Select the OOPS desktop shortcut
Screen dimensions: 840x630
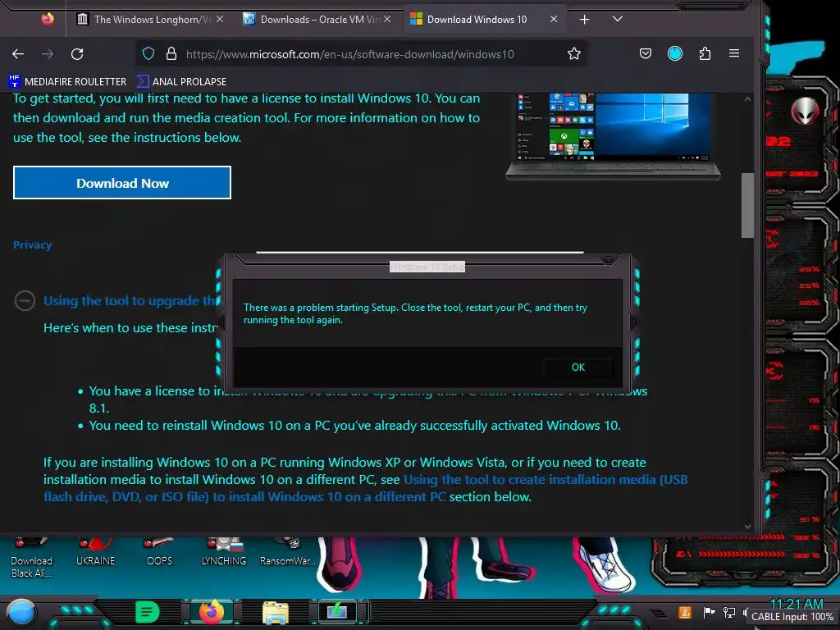tap(160, 554)
